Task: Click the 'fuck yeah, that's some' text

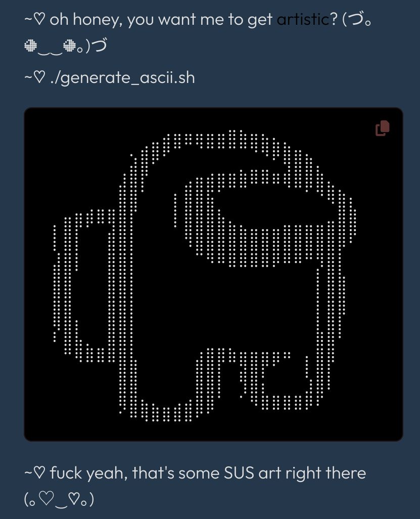Action: [134, 472]
